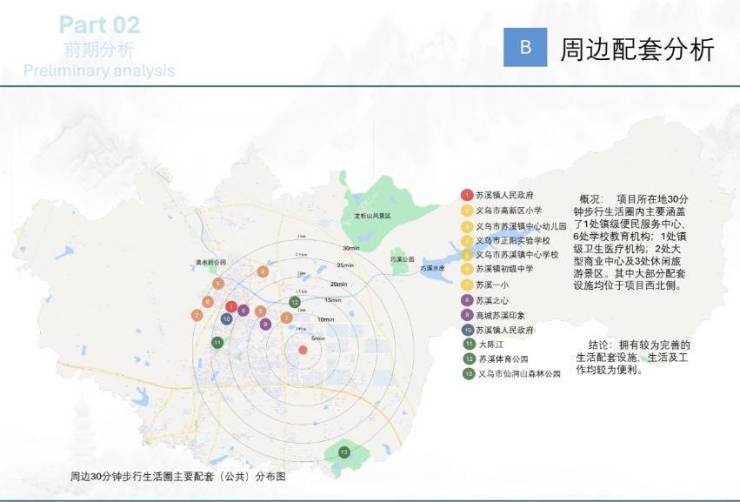Viewport: 740px width, 502px height.
Task: Click the purple legend circle beside 商城苏溪印象
Action: point(467,315)
